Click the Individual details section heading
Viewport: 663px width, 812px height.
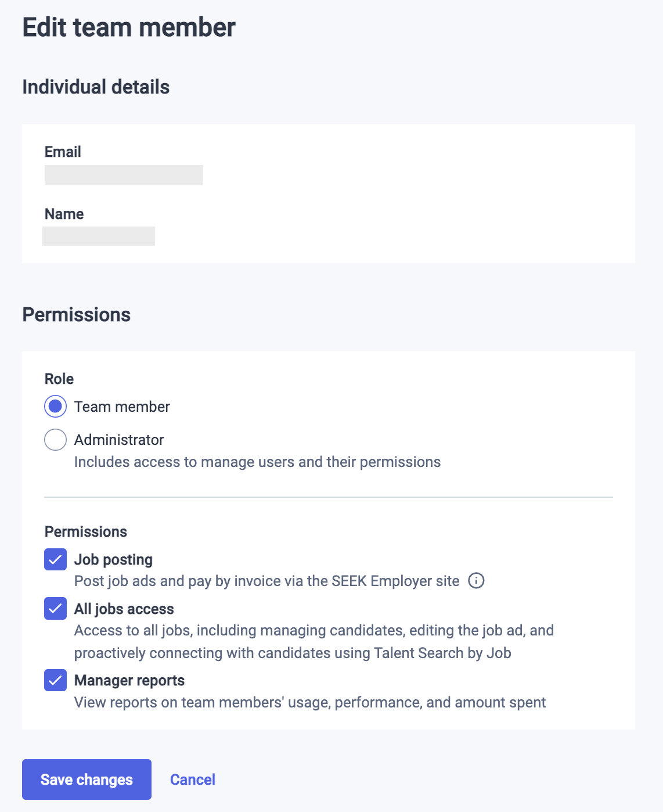click(x=96, y=87)
